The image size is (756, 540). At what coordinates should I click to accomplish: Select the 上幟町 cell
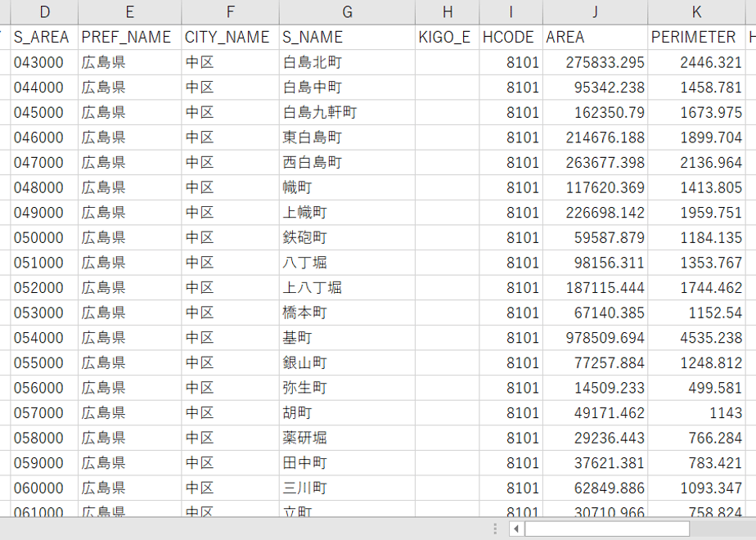tap(347, 213)
